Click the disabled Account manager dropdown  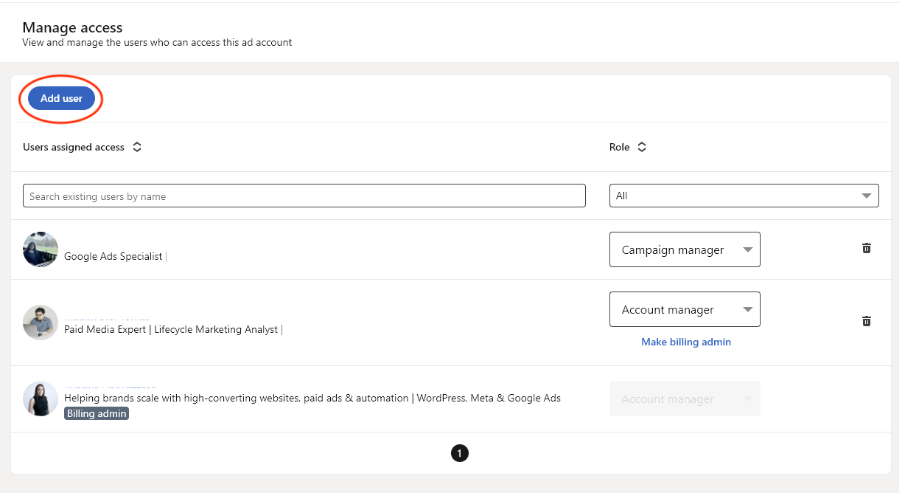685,399
